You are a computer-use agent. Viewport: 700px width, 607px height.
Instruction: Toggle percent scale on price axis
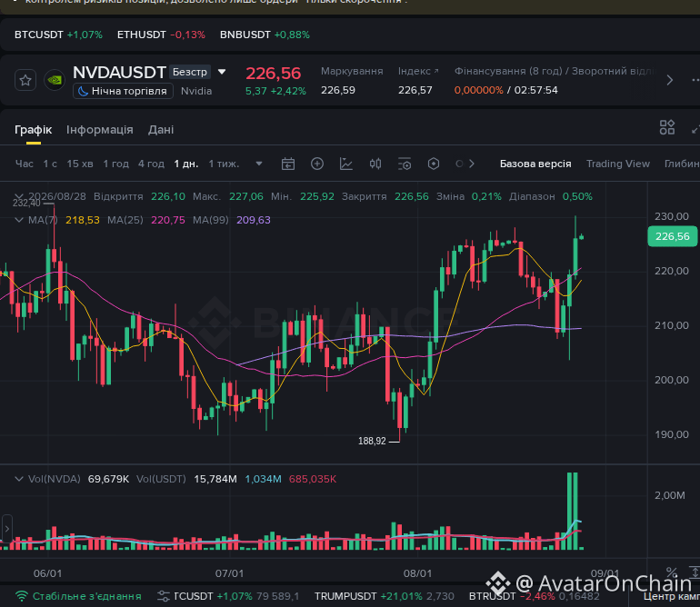point(672,572)
